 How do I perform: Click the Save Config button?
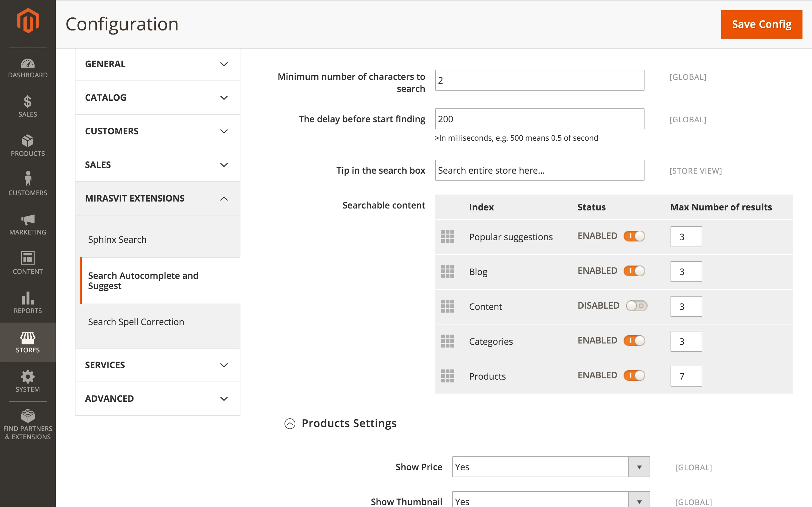point(761,24)
